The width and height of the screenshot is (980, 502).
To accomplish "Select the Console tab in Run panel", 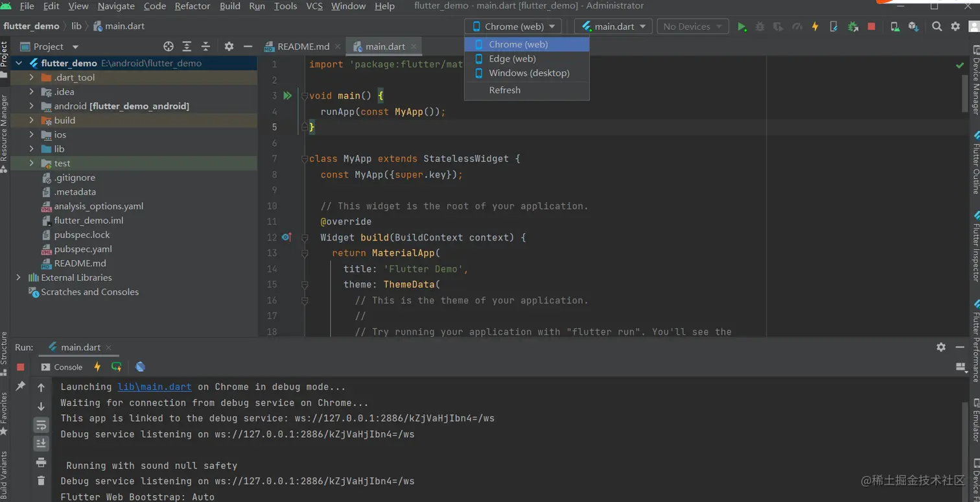I will coord(62,367).
